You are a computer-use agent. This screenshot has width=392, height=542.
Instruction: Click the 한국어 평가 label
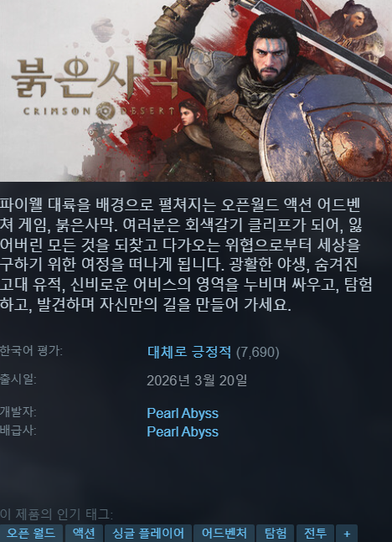31,351
